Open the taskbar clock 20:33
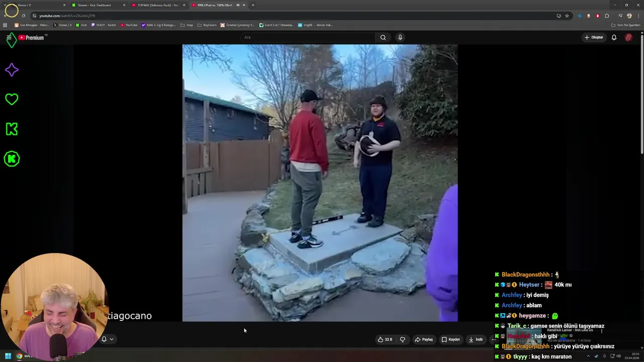 click(631, 356)
